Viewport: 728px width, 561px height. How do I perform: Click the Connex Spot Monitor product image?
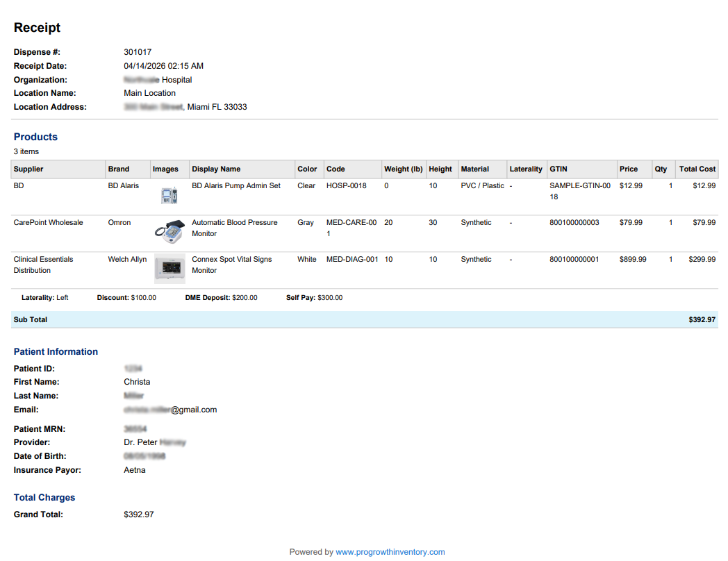169,269
